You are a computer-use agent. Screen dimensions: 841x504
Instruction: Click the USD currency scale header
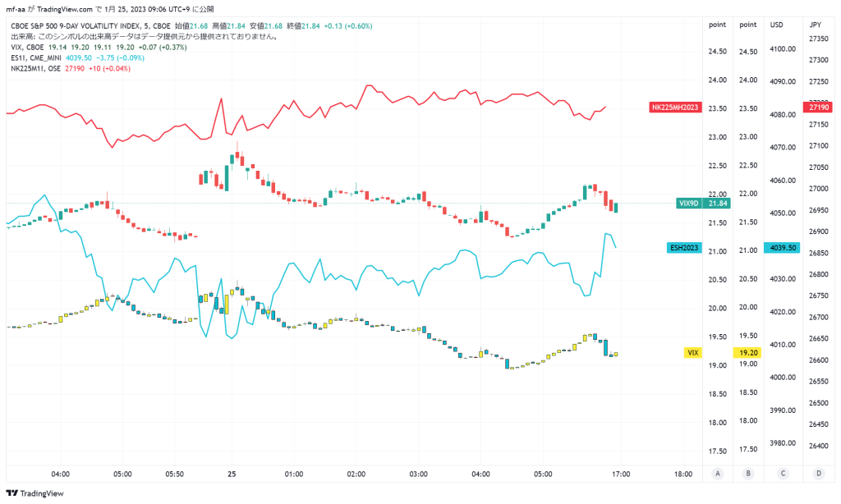[x=776, y=25]
